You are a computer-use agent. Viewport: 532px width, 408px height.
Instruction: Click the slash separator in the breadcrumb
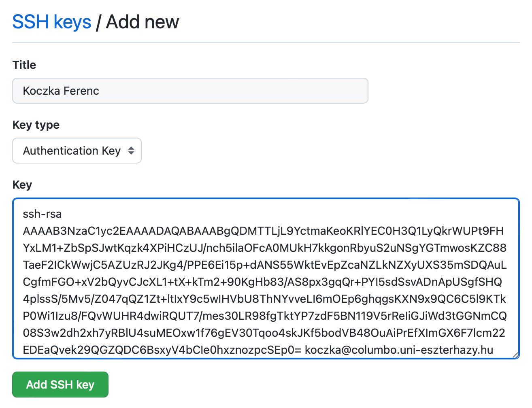98,23
